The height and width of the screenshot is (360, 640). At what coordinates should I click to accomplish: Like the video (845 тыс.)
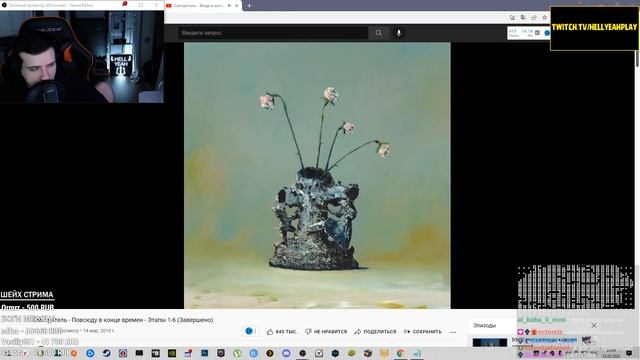[282, 332]
